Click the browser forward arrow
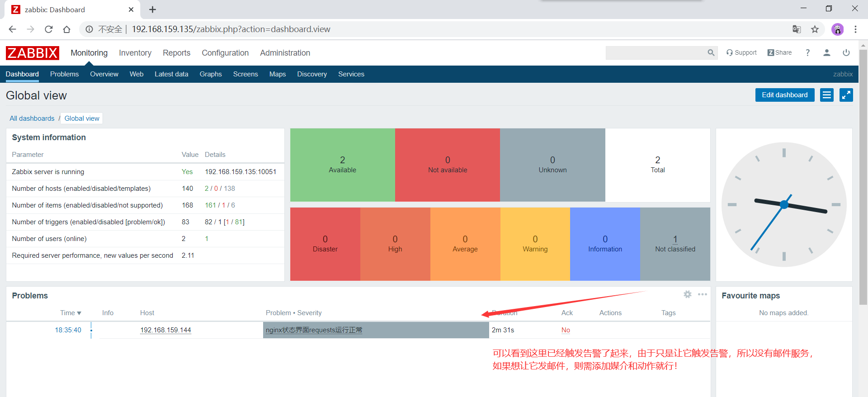Viewport: 868px width, 397px height. [30, 29]
